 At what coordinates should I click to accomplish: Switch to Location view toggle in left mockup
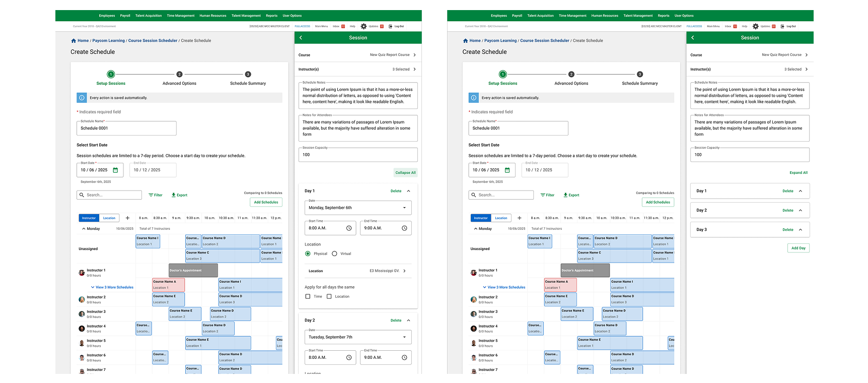[x=109, y=218]
